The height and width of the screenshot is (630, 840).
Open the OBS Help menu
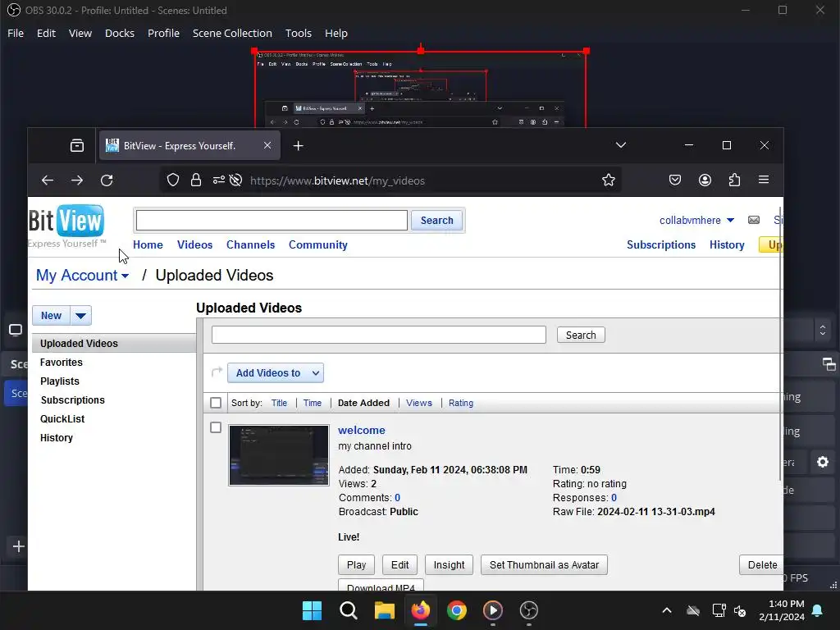coord(336,33)
